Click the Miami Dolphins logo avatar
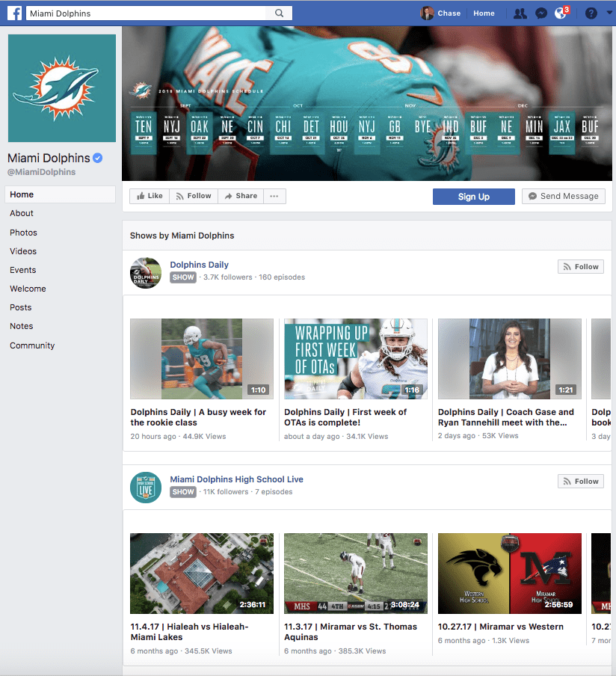 [x=61, y=87]
